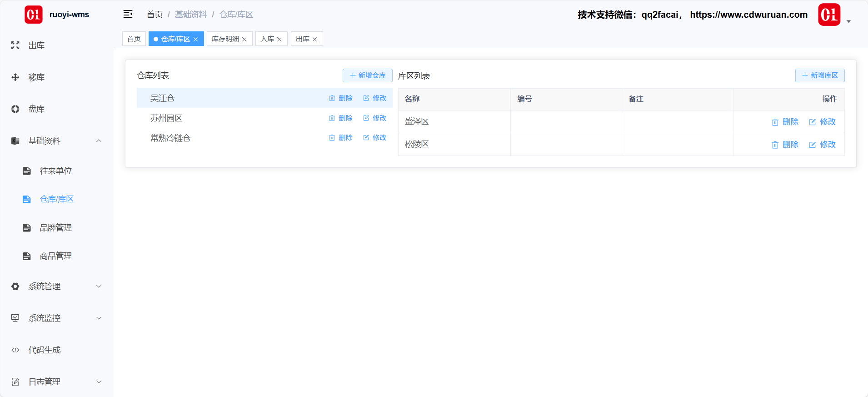Click the 仓库/库区 document icon in sidebar
868x397 pixels.
(27, 199)
